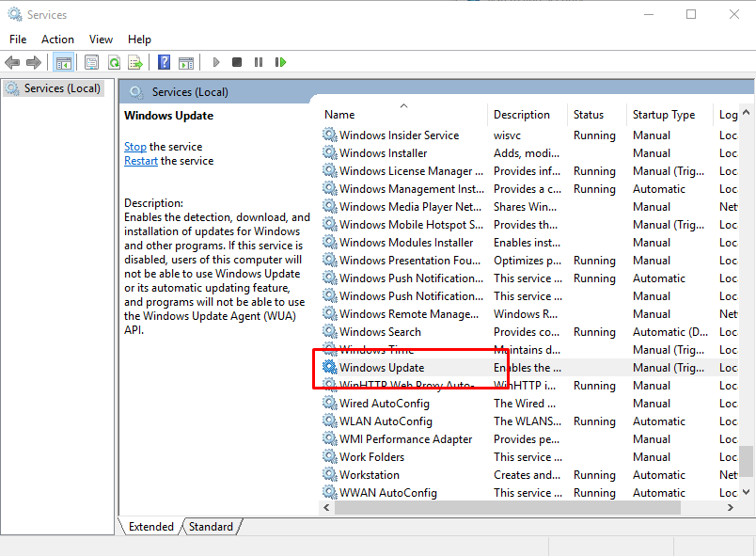
Task: Switch to the Standard tab
Action: click(212, 527)
